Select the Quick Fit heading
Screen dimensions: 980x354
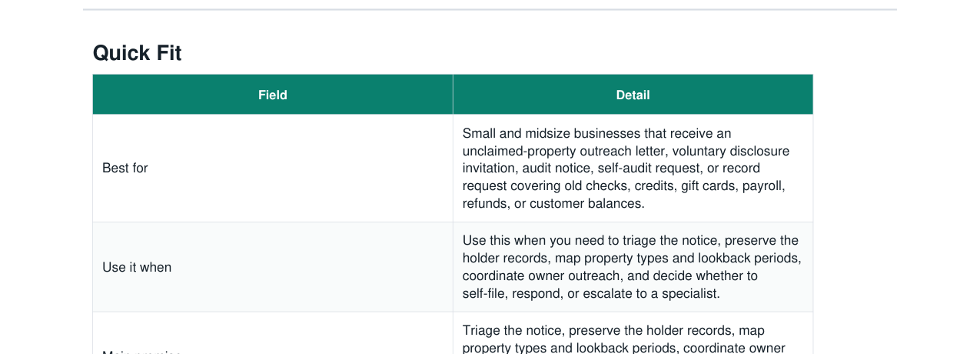point(137,53)
